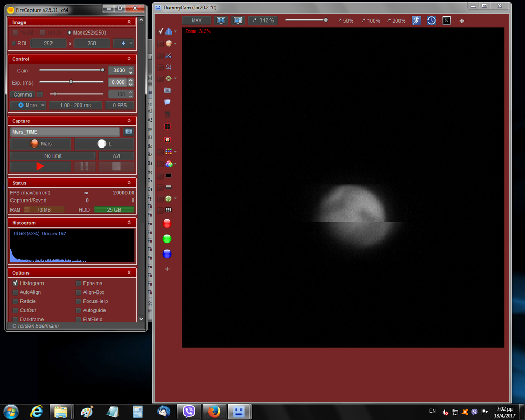The image size is (525, 420).
Task: Click the running man icon in toolbar
Action: 416,20
